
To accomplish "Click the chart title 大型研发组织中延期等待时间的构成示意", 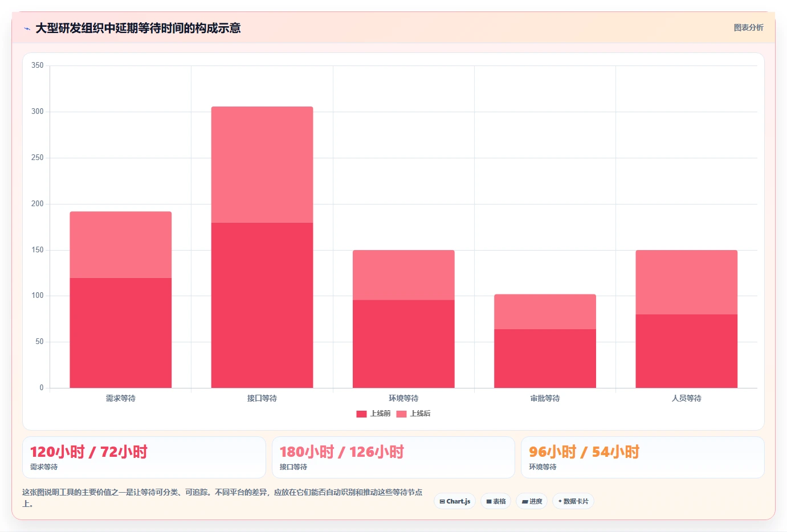I will 138,28.
